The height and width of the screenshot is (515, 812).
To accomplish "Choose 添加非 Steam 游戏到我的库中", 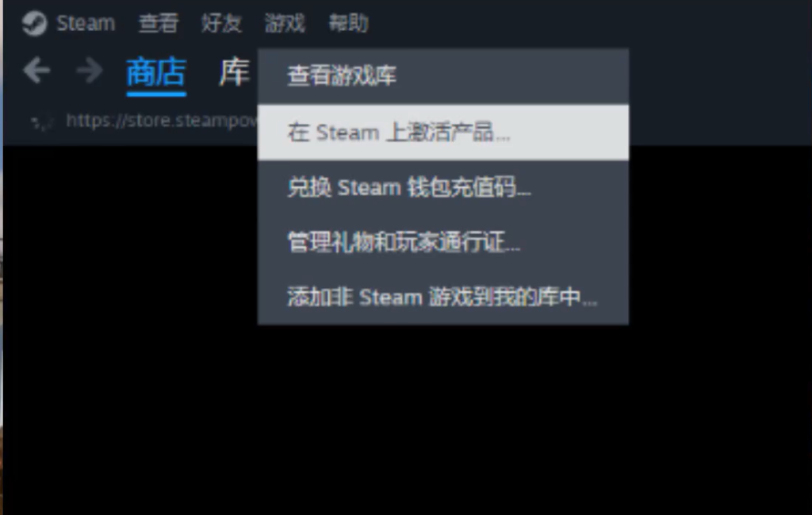I will pyautogui.click(x=443, y=298).
